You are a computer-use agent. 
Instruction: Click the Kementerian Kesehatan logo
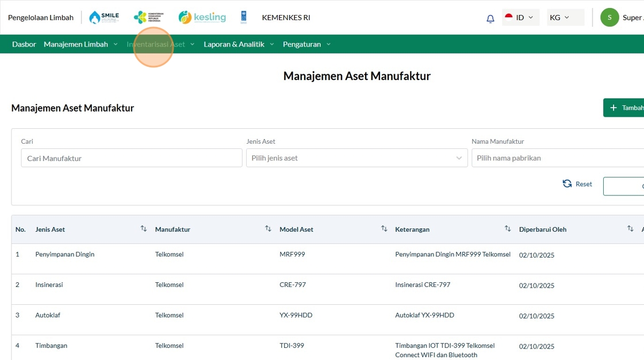tap(148, 17)
